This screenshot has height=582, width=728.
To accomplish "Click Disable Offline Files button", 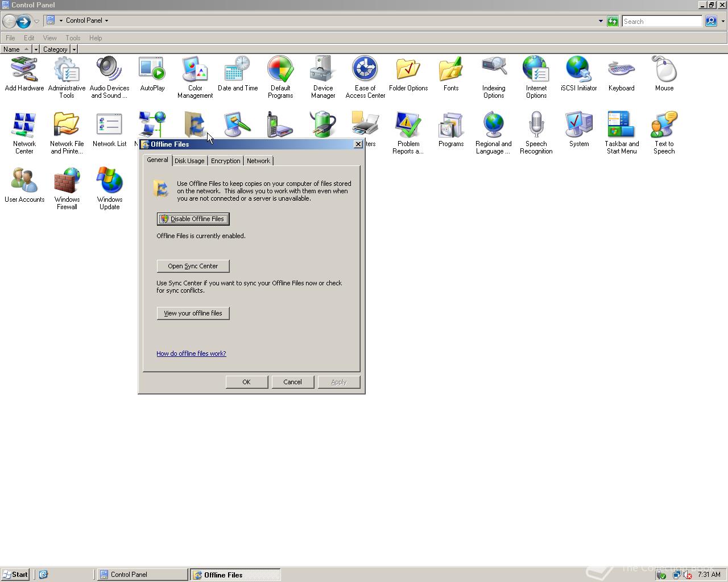I will point(193,219).
